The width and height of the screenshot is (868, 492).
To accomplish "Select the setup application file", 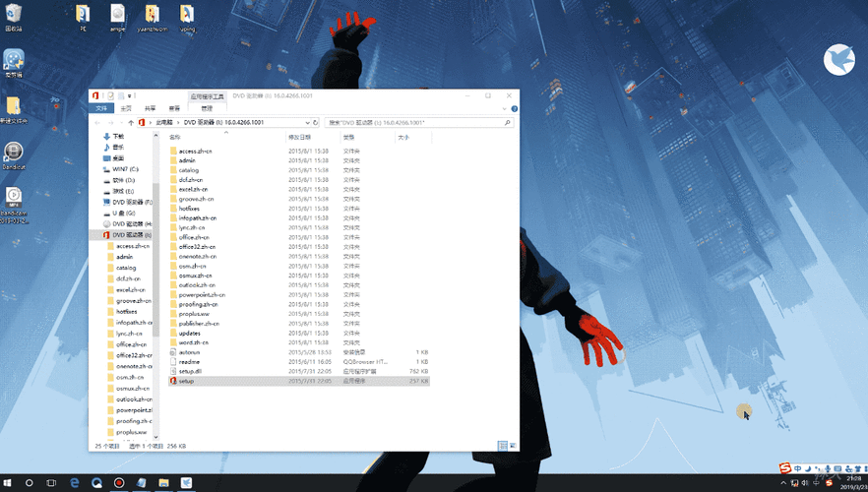I will click(299, 381).
